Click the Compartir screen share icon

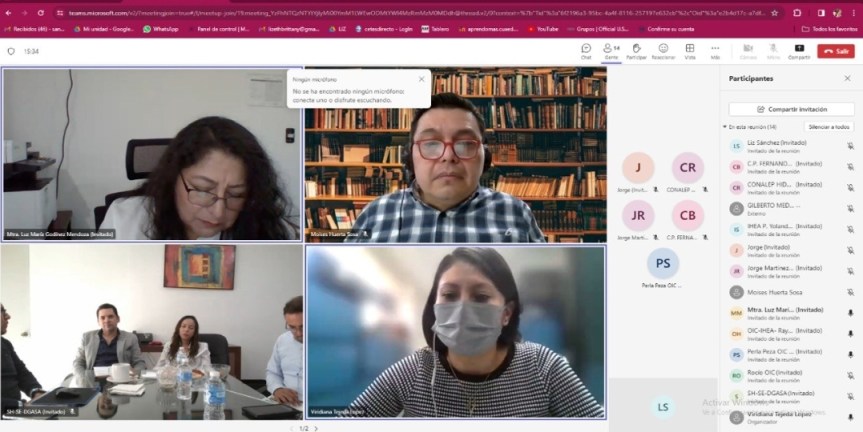799,50
